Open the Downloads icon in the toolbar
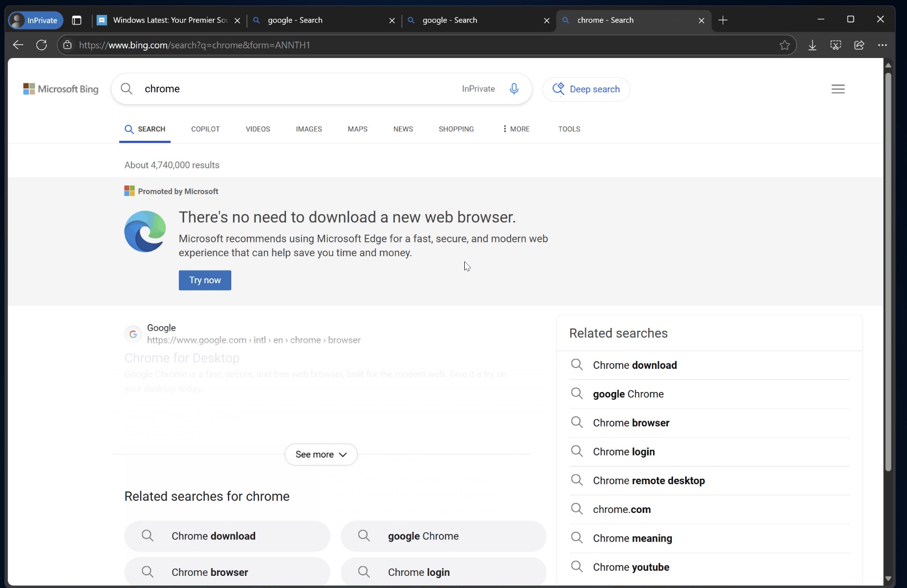 tap(812, 45)
